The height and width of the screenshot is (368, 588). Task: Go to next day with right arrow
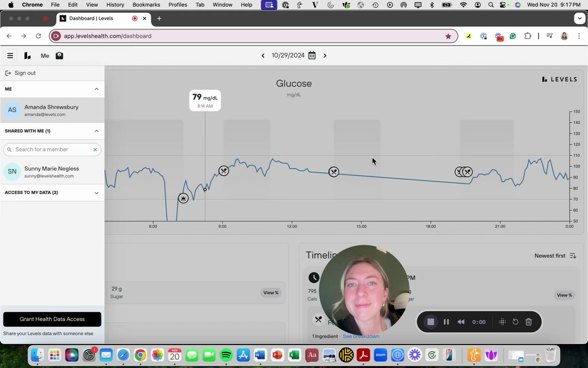[x=325, y=56]
